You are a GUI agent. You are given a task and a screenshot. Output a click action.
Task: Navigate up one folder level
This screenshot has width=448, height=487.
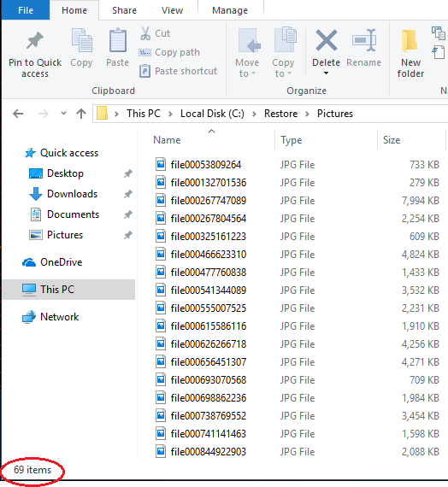pos(81,114)
